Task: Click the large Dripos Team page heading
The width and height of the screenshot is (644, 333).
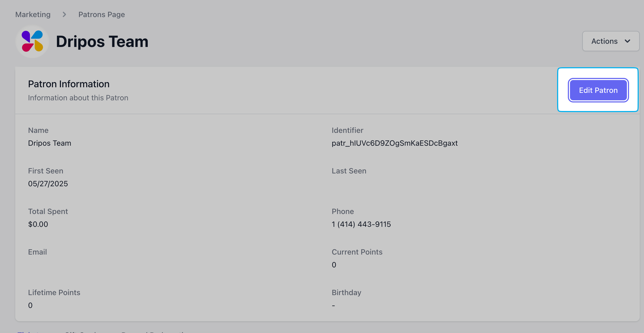Action: [102, 42]
